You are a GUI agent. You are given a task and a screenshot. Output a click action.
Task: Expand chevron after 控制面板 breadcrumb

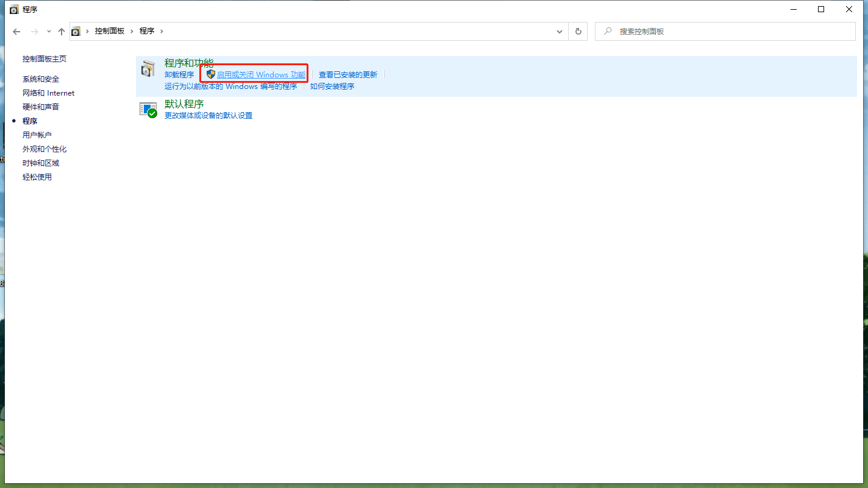click(132, 31)
